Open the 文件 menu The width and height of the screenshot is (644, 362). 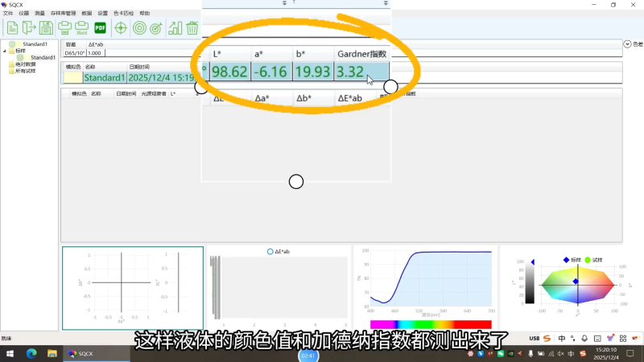(x=8, y=13)
